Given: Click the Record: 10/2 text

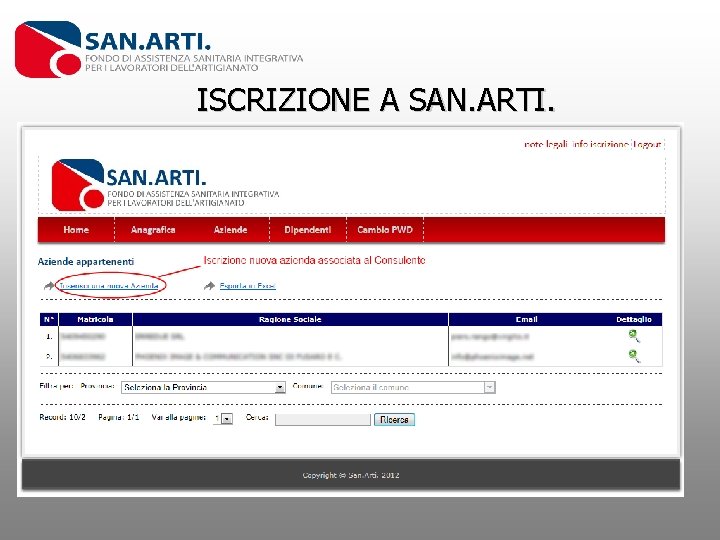Looking at the screenshot, I should pos(62,417).
